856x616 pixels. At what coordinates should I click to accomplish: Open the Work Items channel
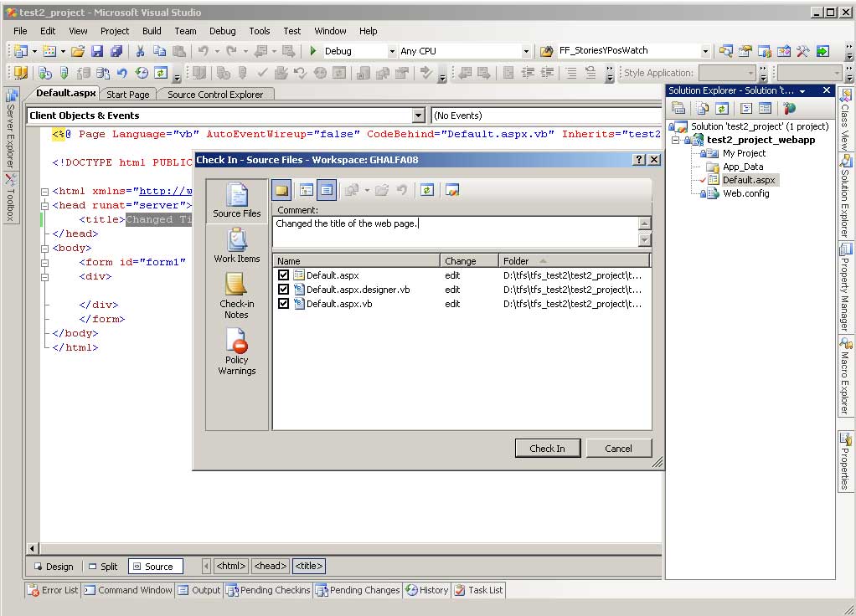236,246
